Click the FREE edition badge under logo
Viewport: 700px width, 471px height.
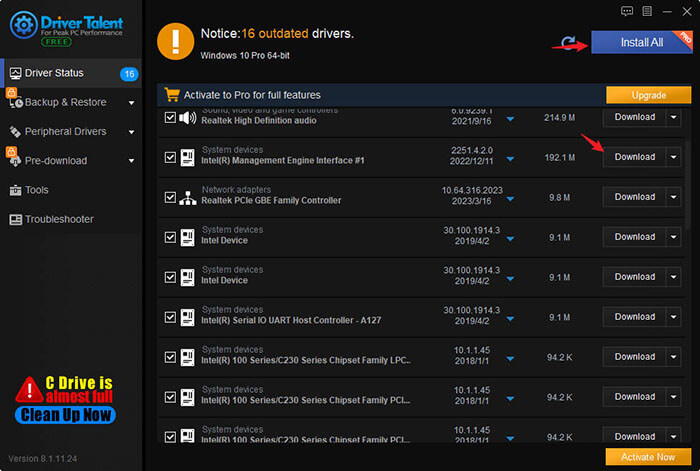coord(56,42)
